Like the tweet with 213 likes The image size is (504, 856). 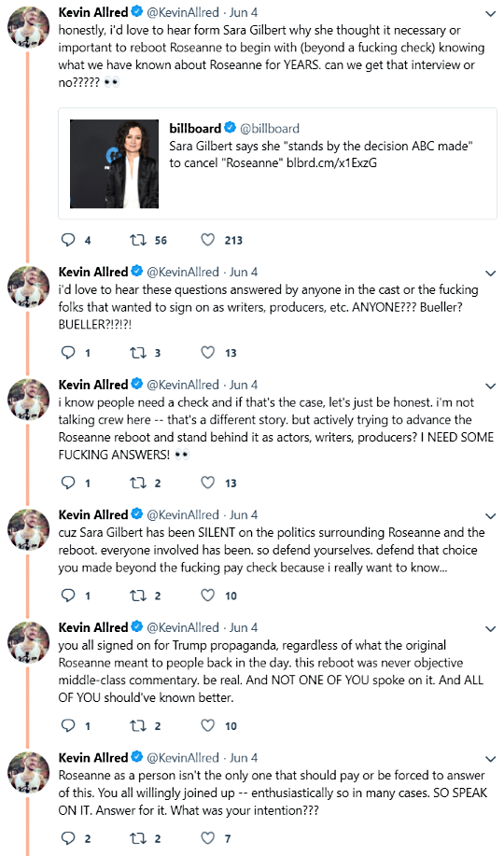pos(207,240)
